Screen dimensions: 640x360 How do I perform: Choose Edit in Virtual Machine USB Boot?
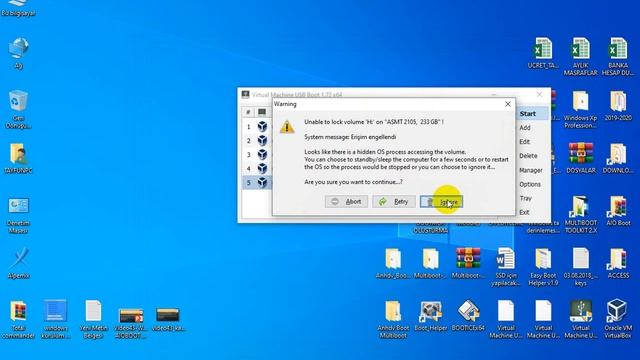[524, 142]
